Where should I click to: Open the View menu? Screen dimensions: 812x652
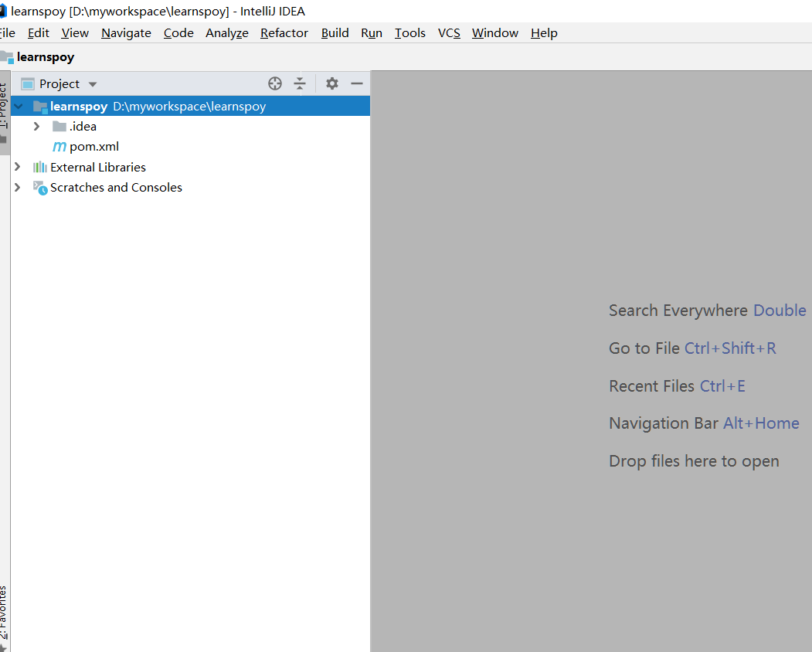coord(75,33)
